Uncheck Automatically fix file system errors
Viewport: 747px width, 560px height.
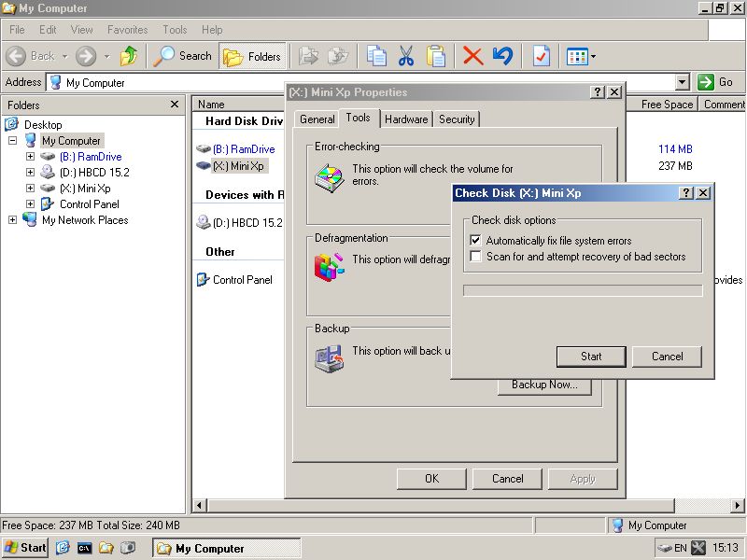tap(476, 241)
